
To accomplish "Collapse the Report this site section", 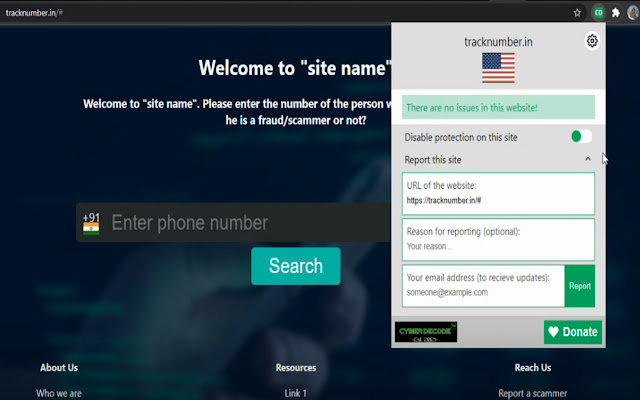I will click(588, 160).
